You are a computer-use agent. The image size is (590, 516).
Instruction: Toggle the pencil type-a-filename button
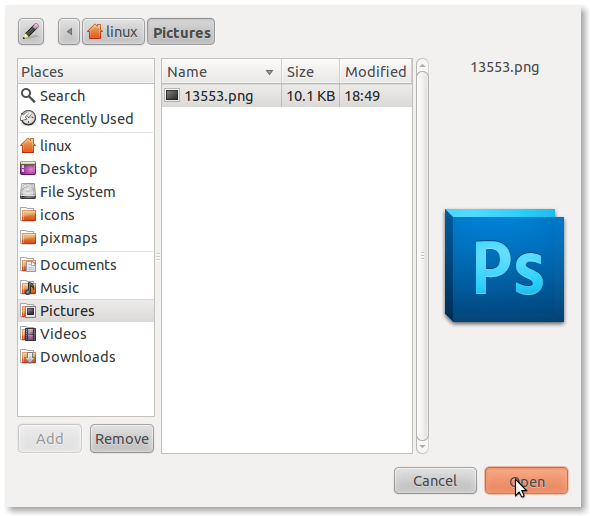pos(31,32)
